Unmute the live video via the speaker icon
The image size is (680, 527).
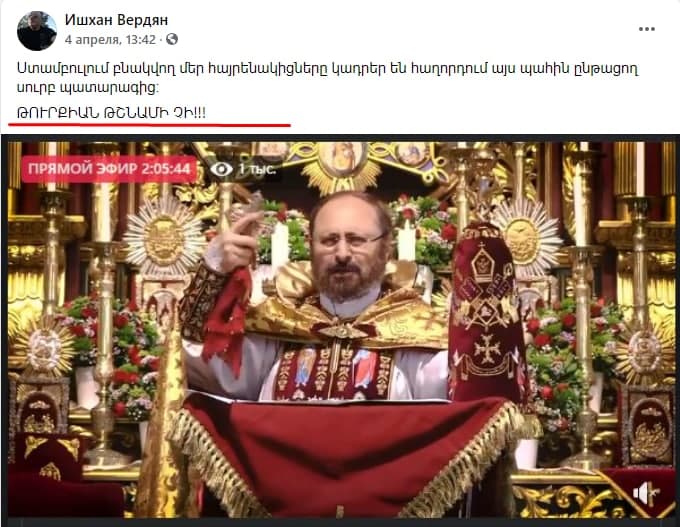(x=646, y=494)
